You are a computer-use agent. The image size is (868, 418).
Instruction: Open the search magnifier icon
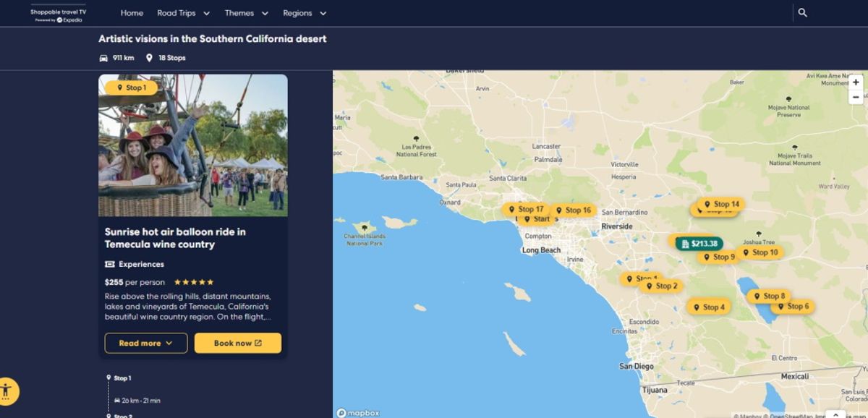(801, 12)
